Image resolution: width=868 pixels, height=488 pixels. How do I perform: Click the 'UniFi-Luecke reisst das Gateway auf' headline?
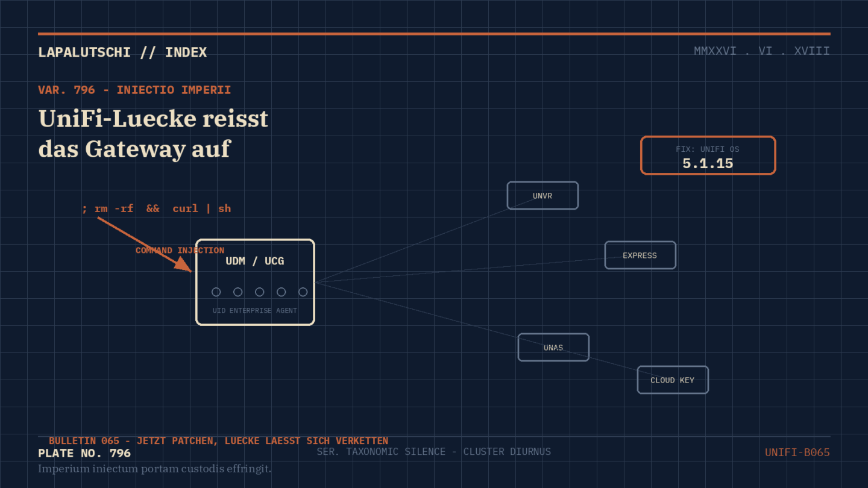153,134
